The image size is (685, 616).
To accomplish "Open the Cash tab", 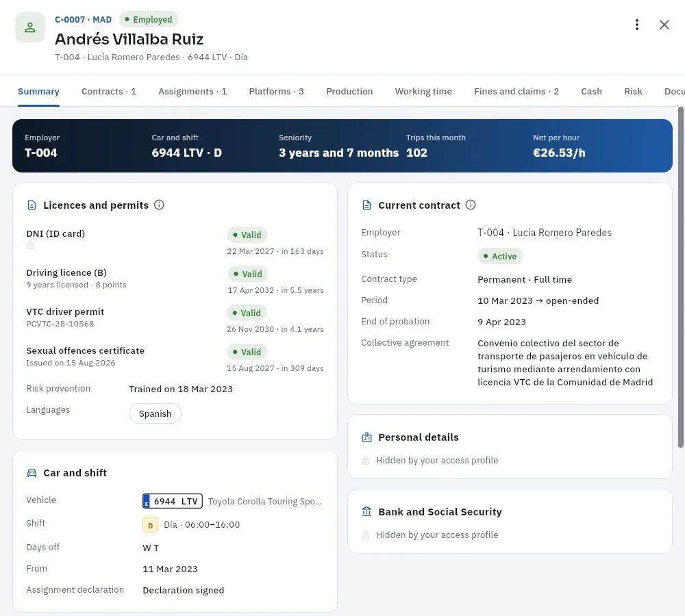I will point(591,91).
